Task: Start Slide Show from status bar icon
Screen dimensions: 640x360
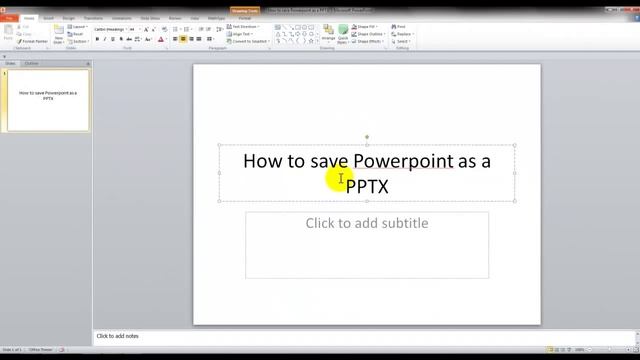Action: (x=569, y=350)
